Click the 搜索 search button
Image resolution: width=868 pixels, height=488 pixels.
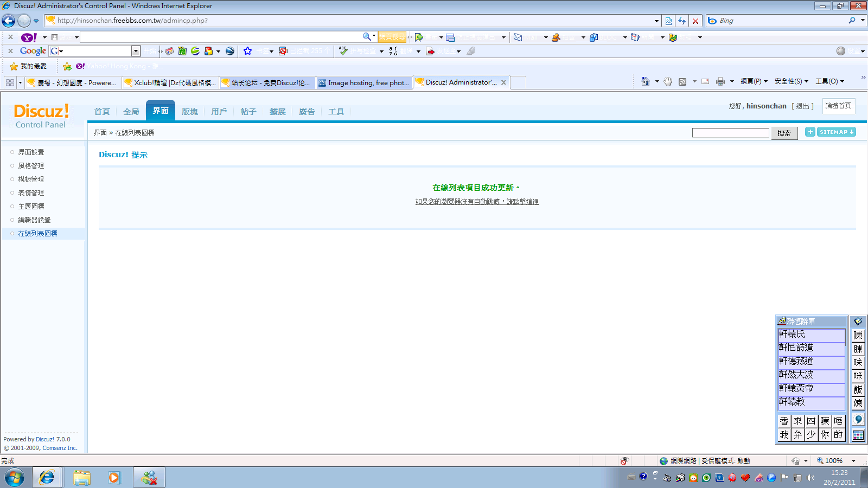784,133
